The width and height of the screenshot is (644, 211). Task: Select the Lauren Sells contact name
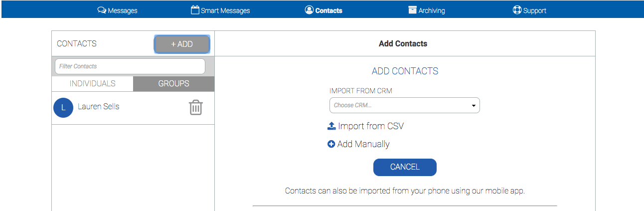(x=99, y=107)
